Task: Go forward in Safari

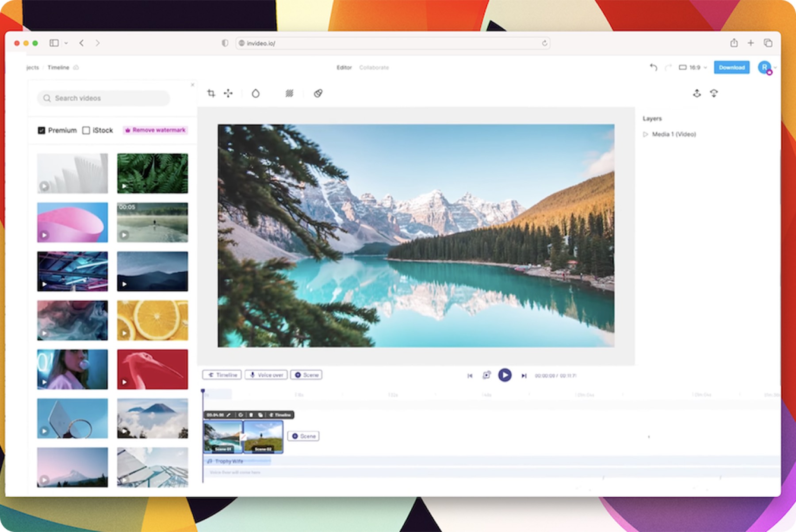Action: (x=98, y=43)
